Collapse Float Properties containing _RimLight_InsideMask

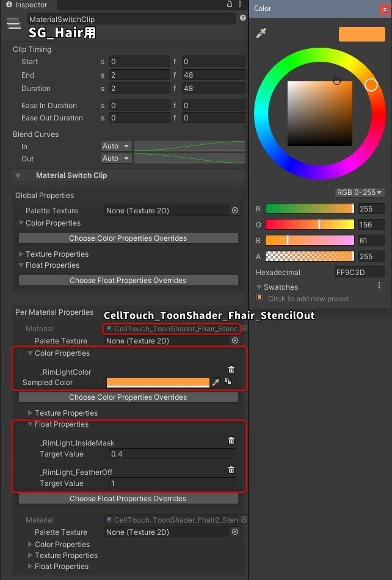31,424
